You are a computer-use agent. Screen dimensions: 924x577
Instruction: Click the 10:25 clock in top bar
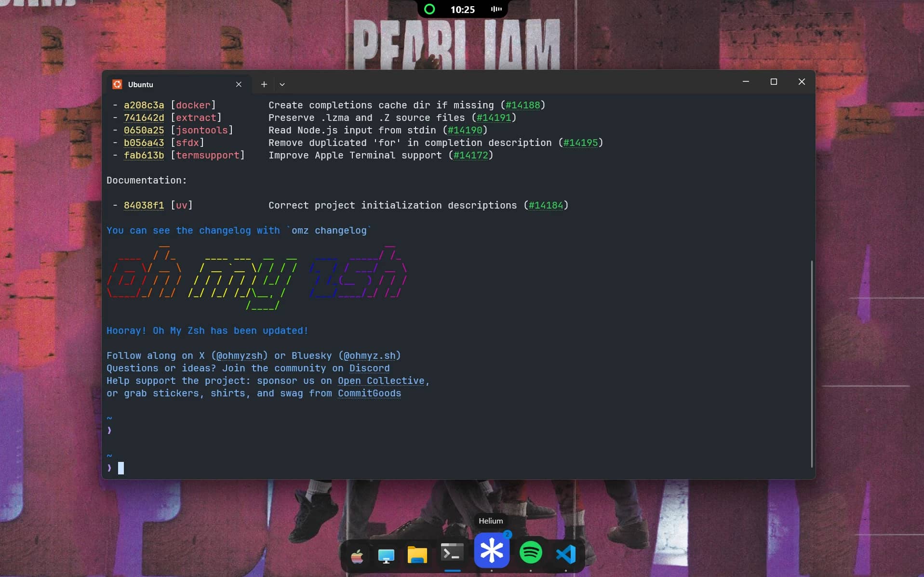[462, 9]
